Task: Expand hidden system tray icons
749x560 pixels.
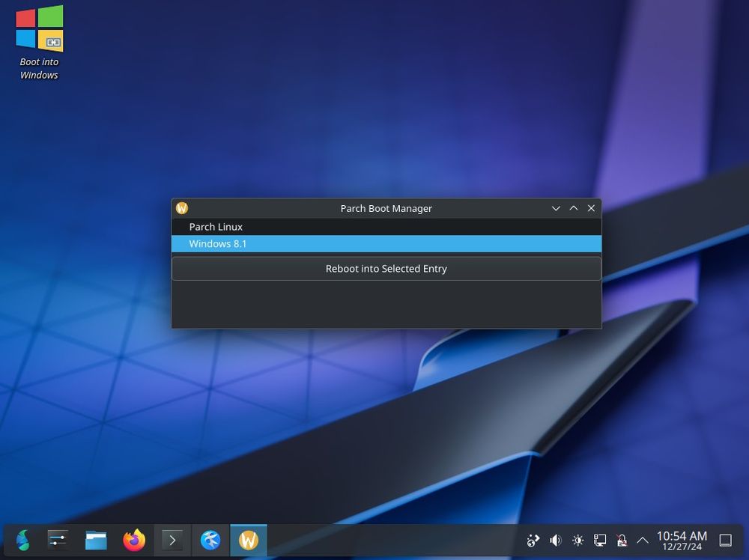Action: click(x=643, y=541)
